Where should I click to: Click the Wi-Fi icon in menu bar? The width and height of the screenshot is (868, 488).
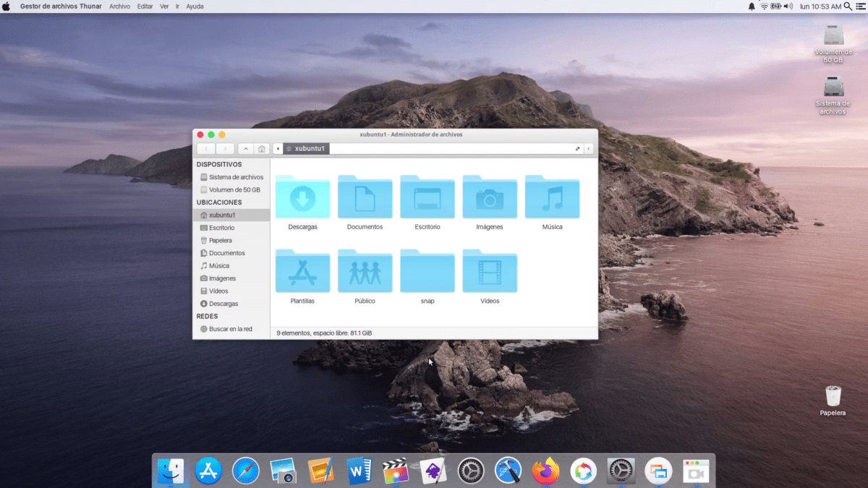coord(764,6)
